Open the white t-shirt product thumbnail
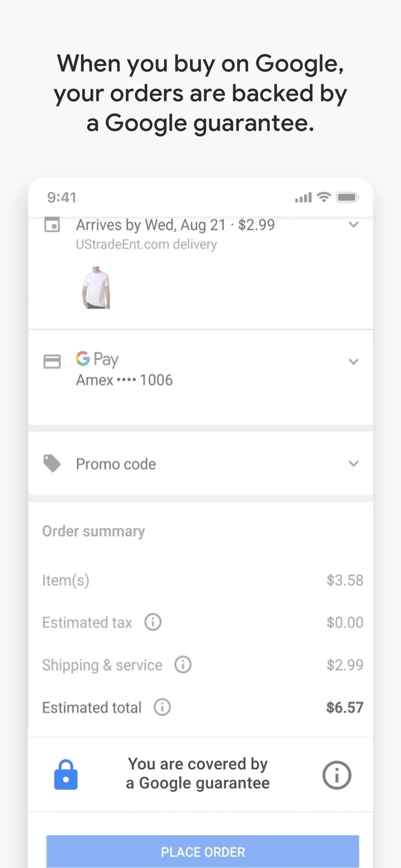The image size is (401, 868). pos(96,288)
